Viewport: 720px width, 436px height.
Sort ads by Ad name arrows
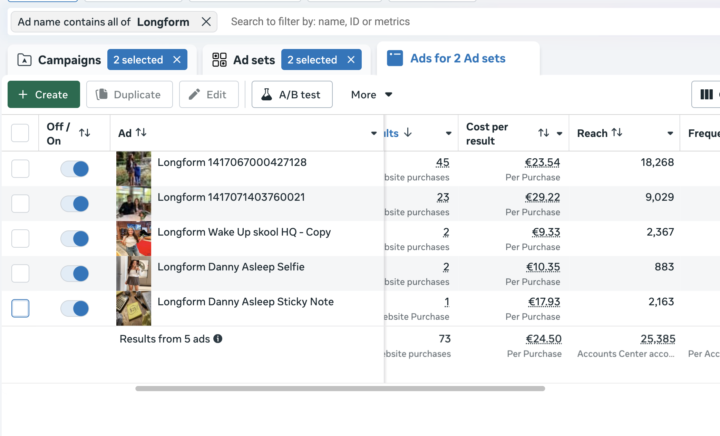coord(141,133)
